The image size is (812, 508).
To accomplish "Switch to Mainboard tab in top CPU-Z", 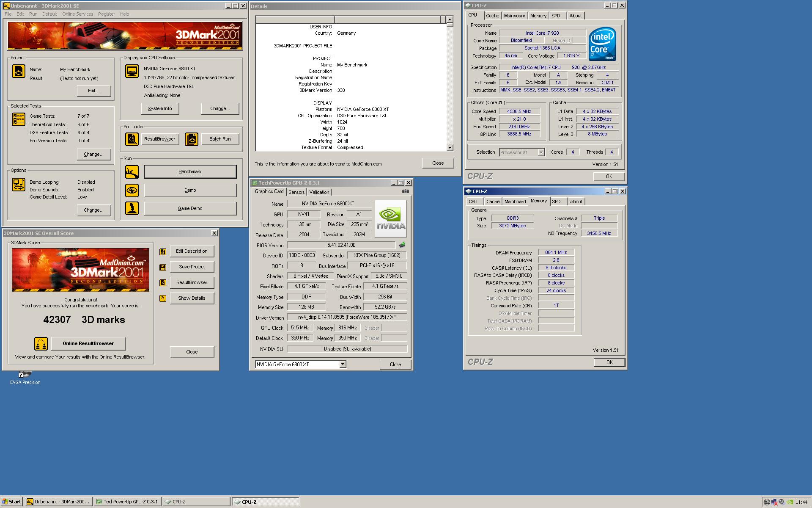I will (515, 16).
